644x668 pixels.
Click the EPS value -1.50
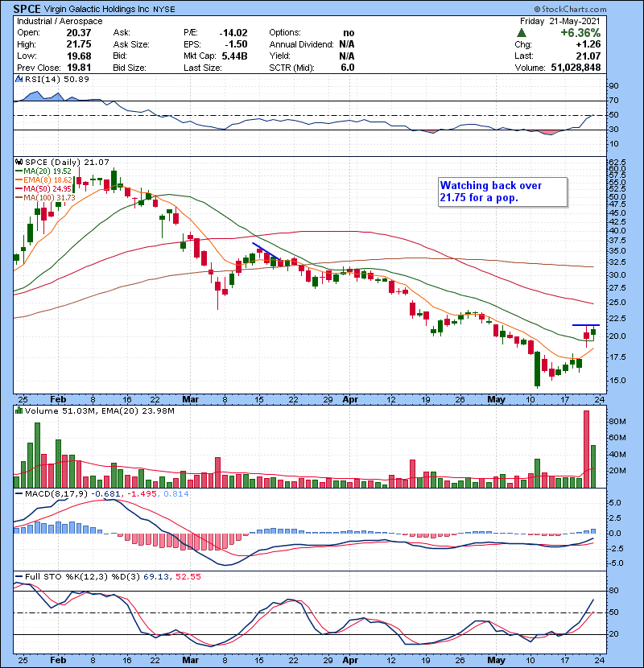pyautogui.click(x=236, y=44)
